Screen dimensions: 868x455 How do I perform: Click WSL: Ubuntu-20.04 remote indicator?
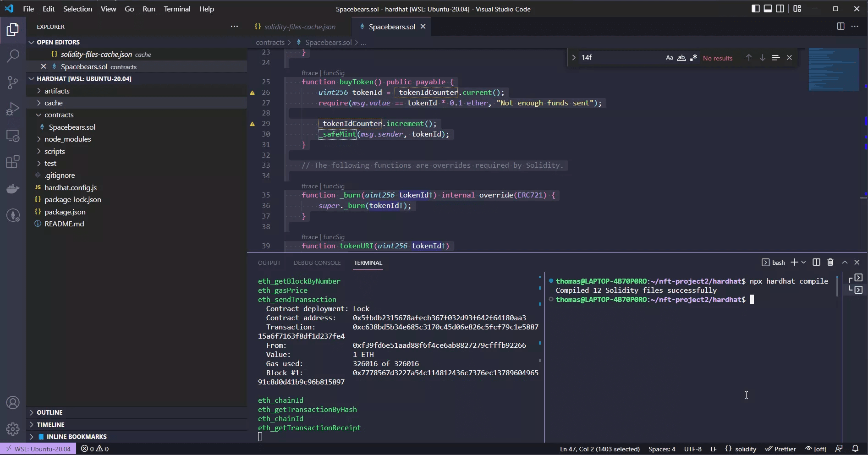pos(38,449)
